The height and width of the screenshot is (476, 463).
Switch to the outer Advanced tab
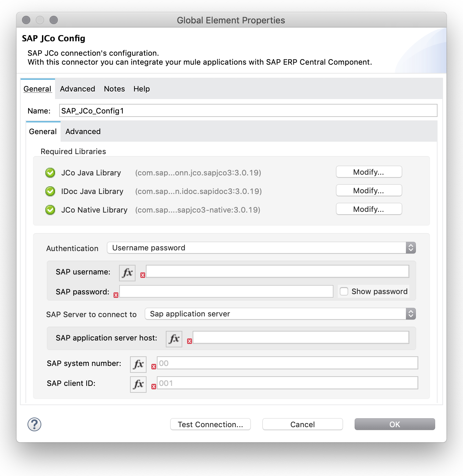[x=77, y=89]
